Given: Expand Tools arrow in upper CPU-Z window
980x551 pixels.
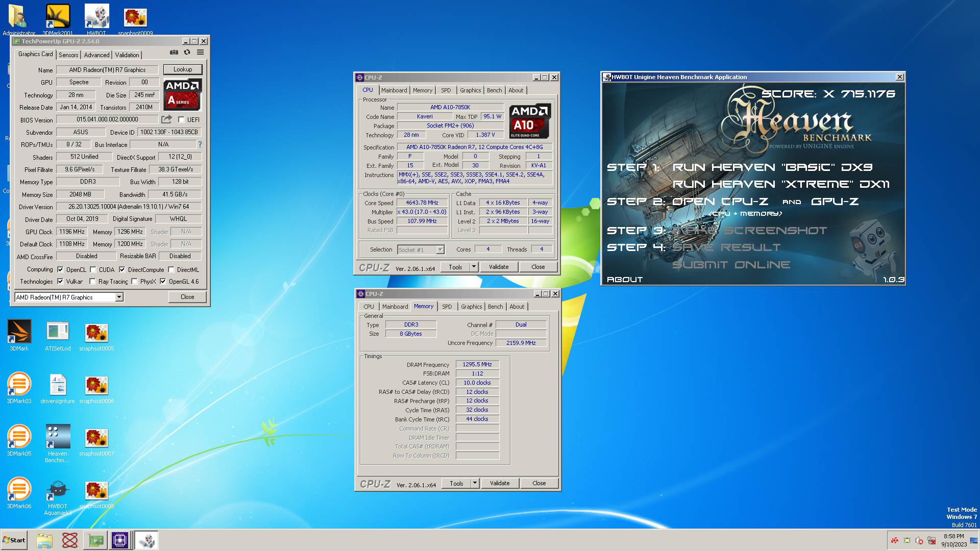Looking at the screenshot, I should 474,267.
